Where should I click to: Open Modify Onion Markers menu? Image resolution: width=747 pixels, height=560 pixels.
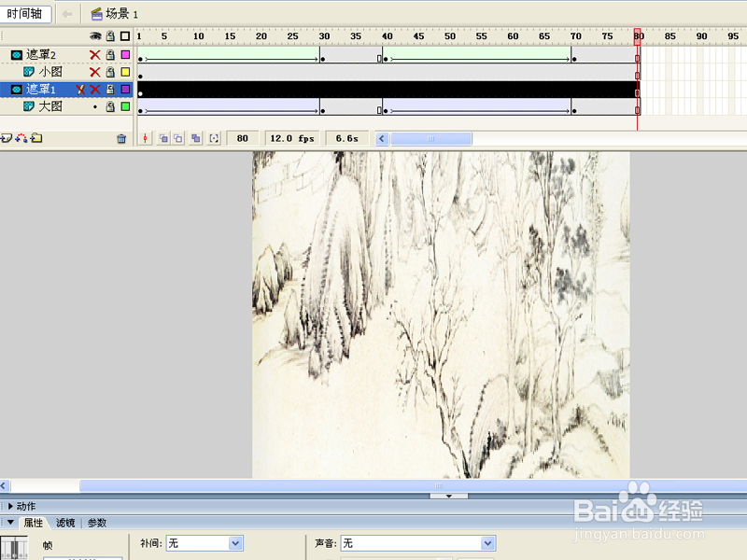pos(214,138)
